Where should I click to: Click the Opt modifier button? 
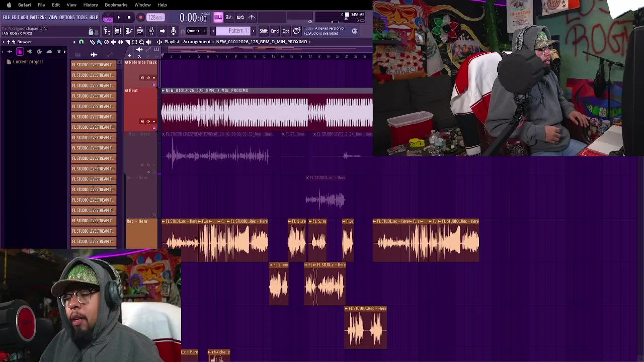(286, 31)
